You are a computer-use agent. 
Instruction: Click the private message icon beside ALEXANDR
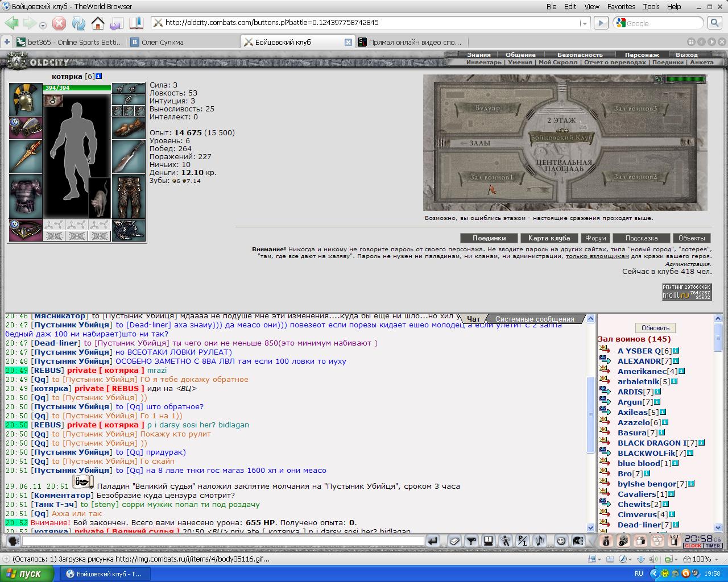tap(605, 361)
